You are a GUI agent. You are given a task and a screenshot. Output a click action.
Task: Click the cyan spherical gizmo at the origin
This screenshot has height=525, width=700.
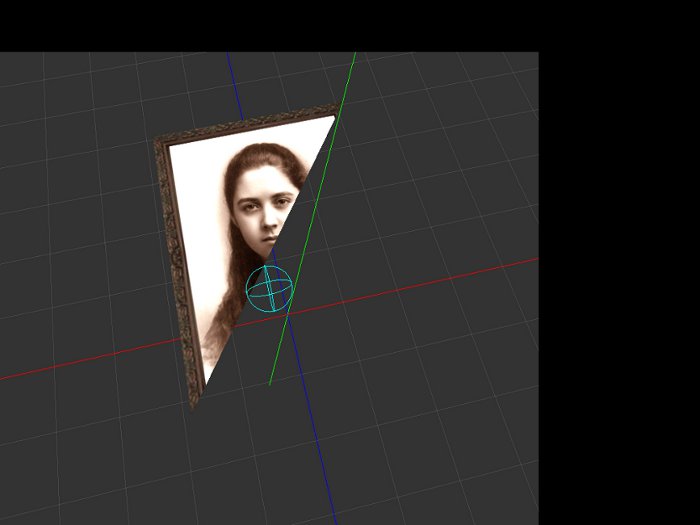point(269,288)
